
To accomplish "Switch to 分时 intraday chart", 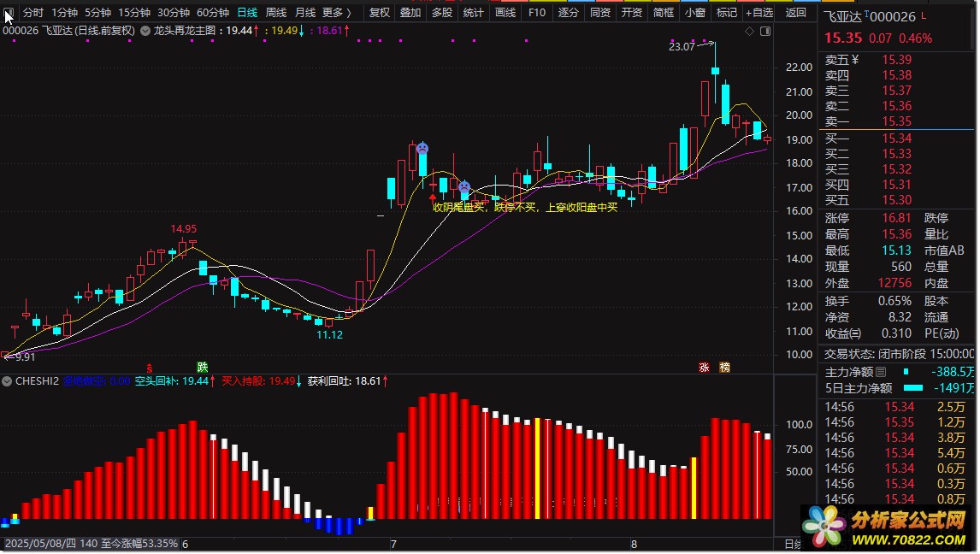I will [33, 13].
